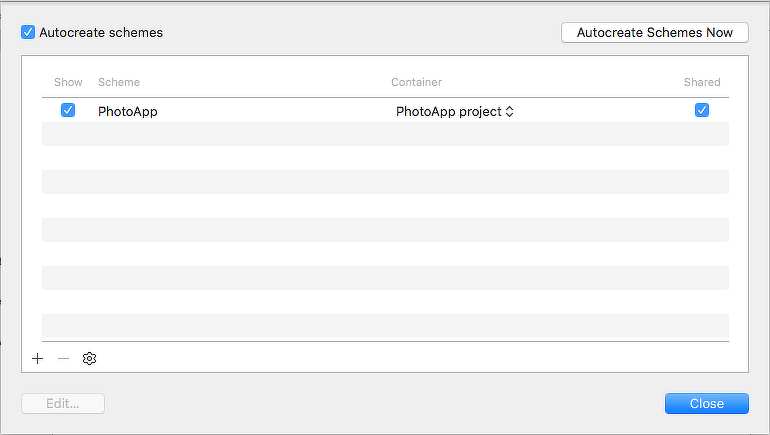Add a new scheme with plus icon

tap(38, 358)
